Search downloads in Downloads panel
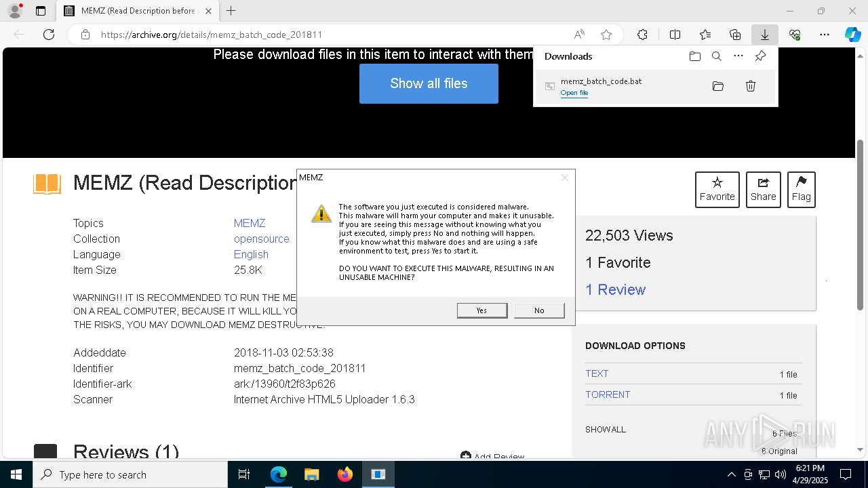This screenshot has width=868, height=488. coord(716,56)
